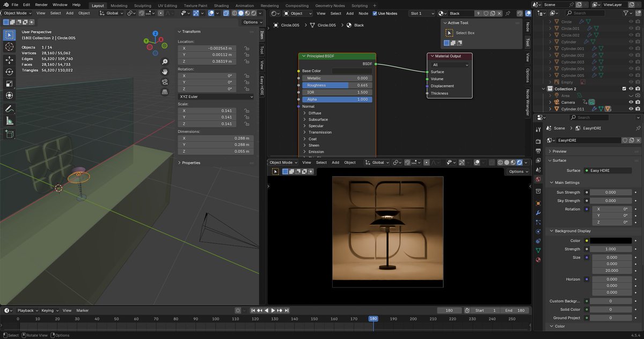
Task: Uncheck the Collection 2 exclude checkbox
Action: click(x=624, y=89)
